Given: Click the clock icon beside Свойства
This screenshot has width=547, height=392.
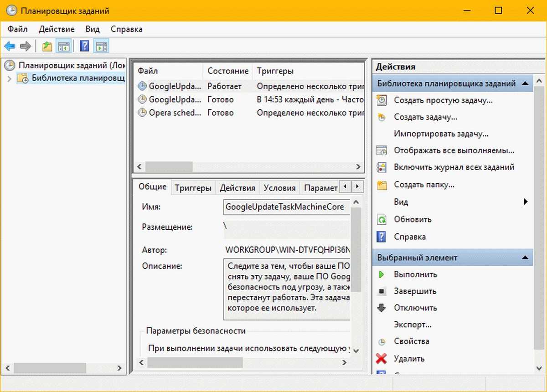Looking at the screenshot, I should [382, 341].
